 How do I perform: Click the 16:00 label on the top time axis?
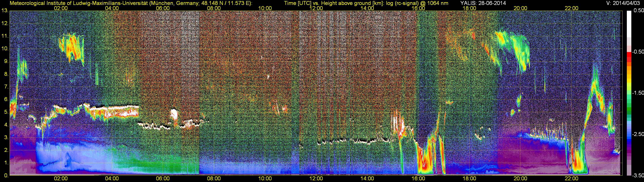(x=418, y=8)
